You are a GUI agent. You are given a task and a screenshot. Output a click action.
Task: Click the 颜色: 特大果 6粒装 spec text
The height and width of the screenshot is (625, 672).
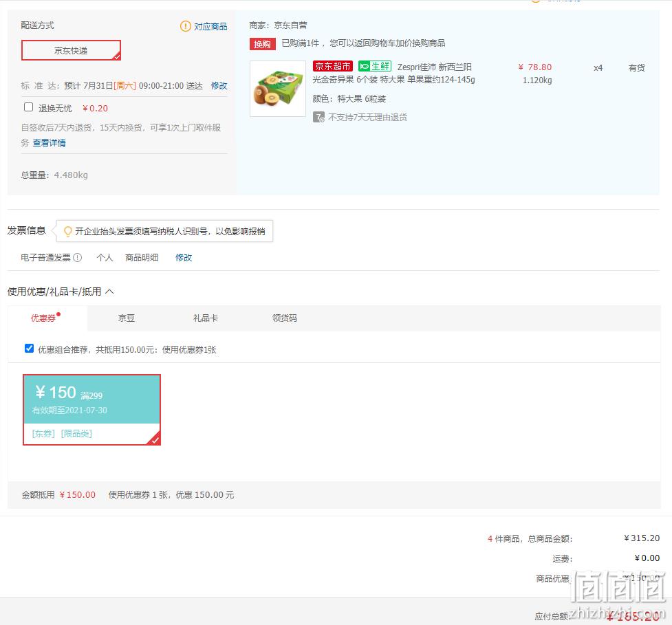pos(349,99)
